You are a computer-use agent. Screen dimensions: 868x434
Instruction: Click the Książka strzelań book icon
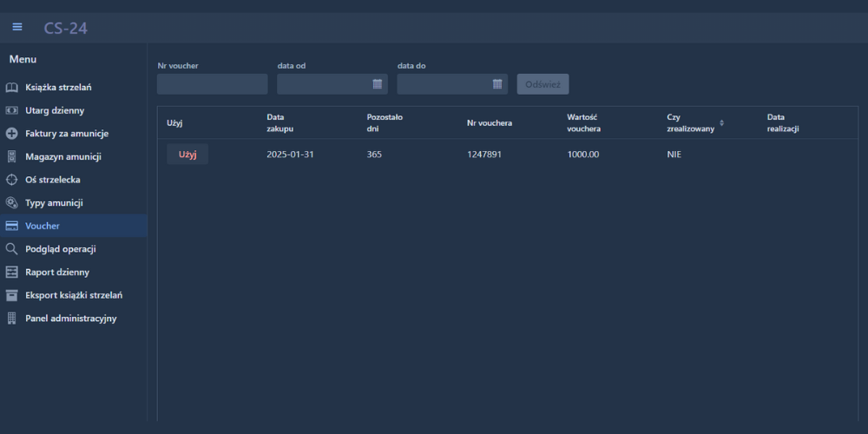pos(11,88)
